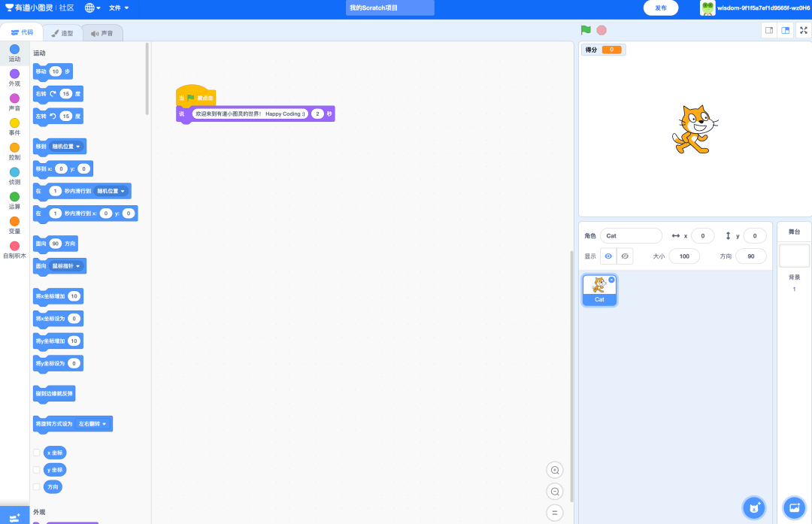
Task: Open the add backdrop button
Action: pos(794,507)
